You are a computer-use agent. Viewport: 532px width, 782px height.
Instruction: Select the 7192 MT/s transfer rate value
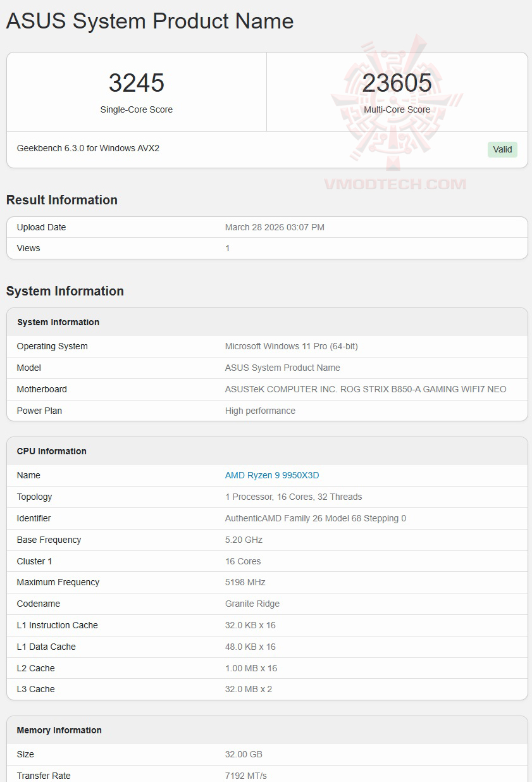pos(246,776)
